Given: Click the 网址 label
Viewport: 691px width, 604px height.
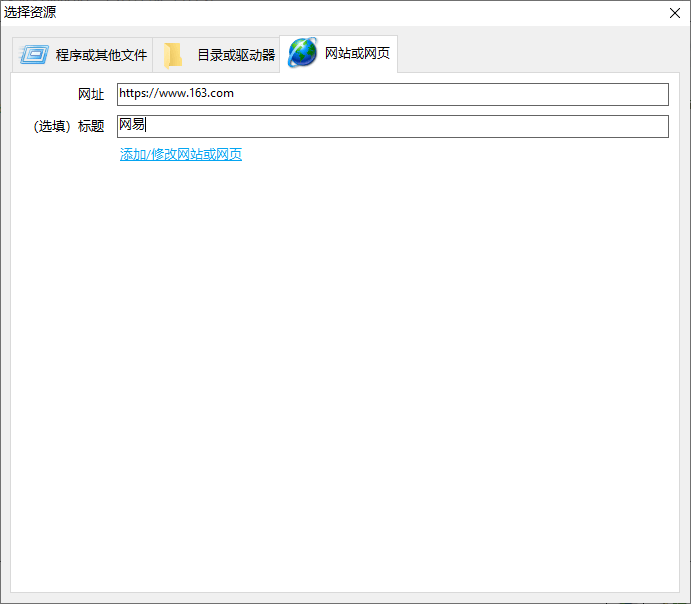Looking at the screenshot, I should (x=91, y=94).
